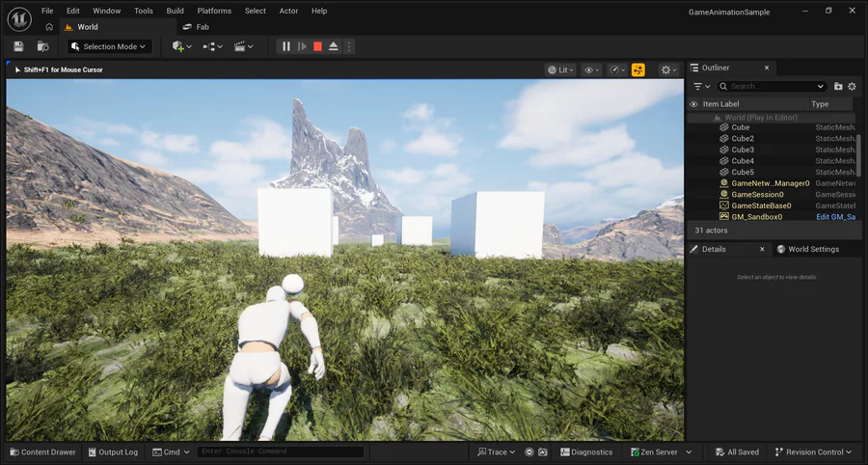Open the Actor menu
The width and height of the screenshot is (868, 465).
coord(288,11)
